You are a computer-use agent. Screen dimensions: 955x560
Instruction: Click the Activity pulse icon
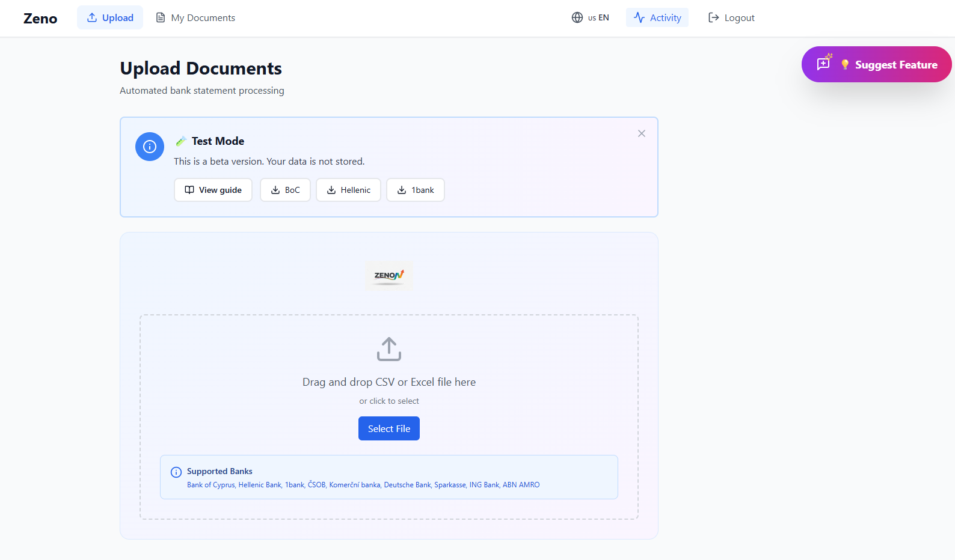click(x=639, y=17)
